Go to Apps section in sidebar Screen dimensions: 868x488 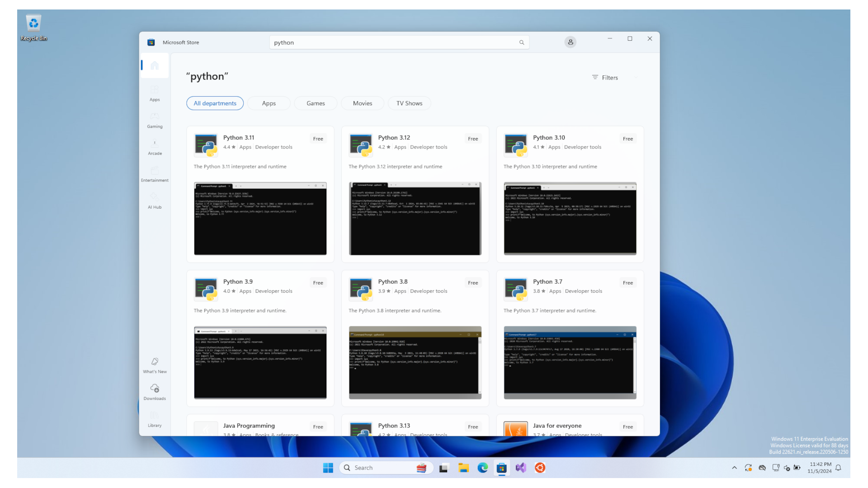pyautogui.click(x=155, y=93)
